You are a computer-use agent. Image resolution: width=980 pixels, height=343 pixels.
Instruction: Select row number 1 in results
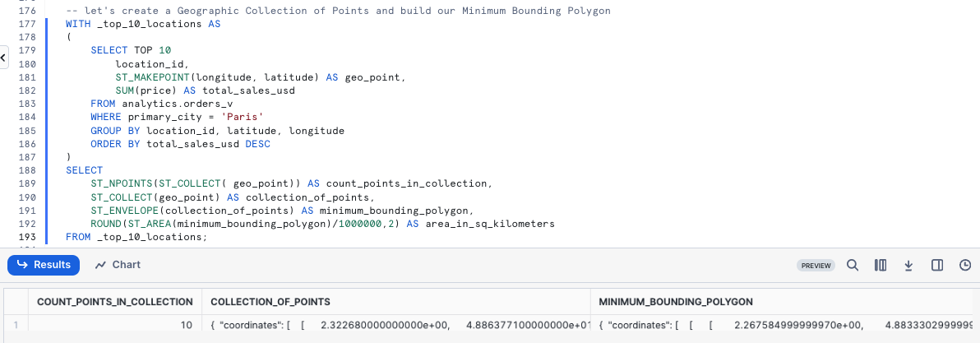15,326
